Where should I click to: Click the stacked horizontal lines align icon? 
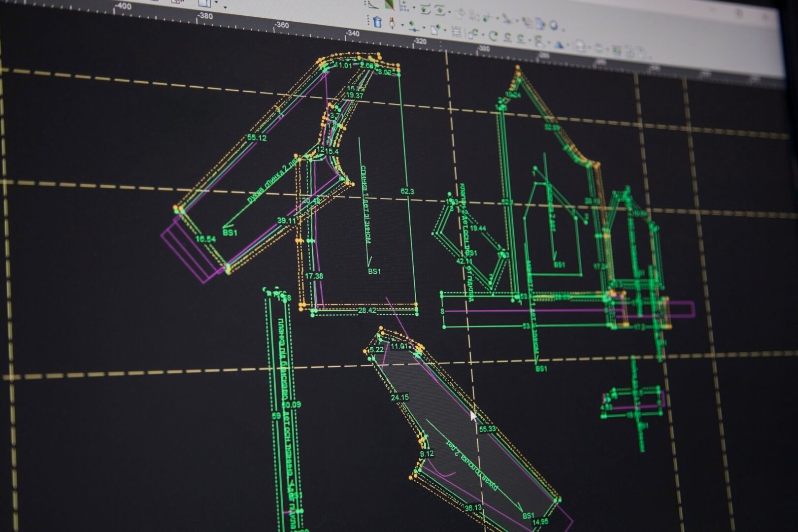(456, 32)
